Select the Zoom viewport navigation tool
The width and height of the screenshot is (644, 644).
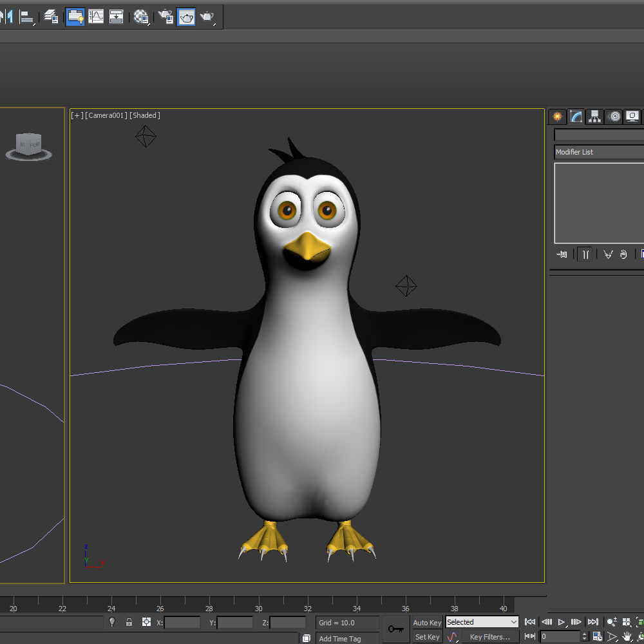[612, 622]
